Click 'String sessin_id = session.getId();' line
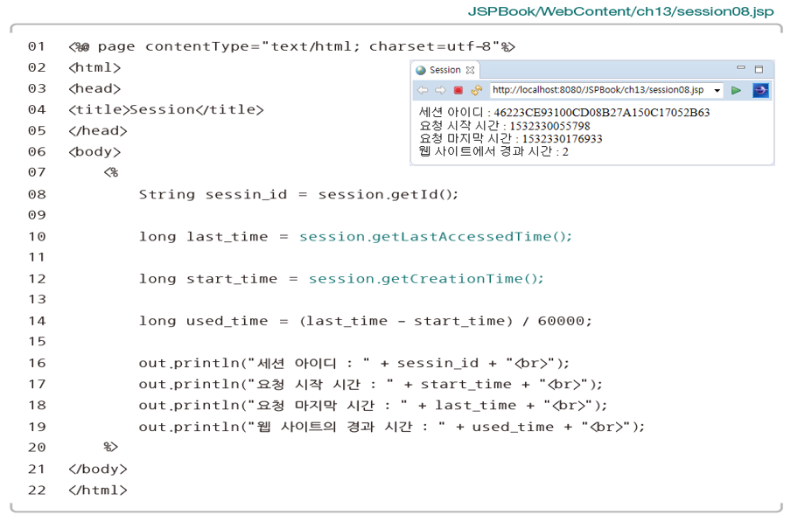 298,194
